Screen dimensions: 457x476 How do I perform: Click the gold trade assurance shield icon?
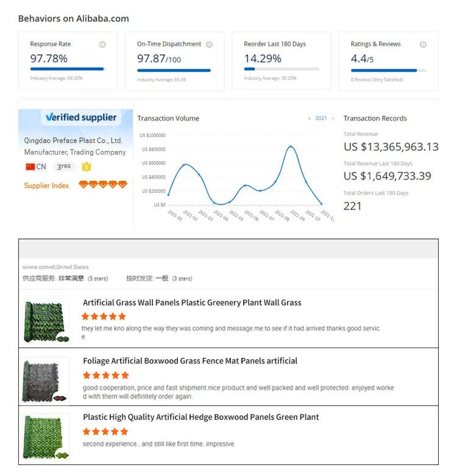(x=87, y=166)
